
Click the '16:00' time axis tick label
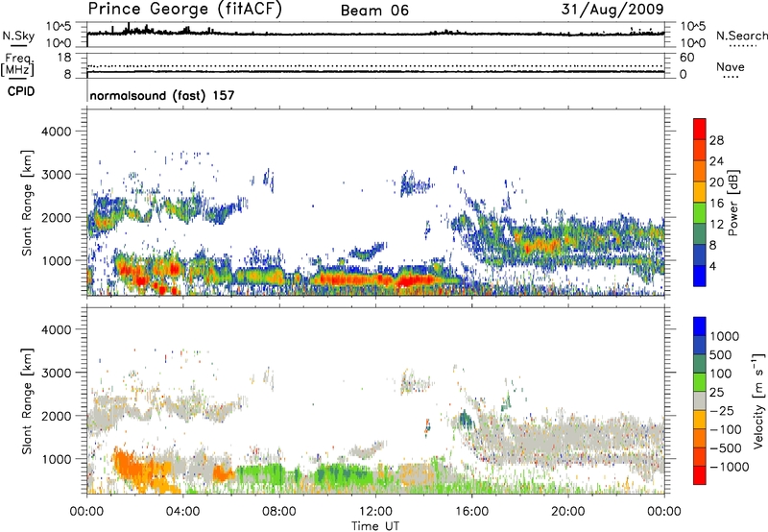coord(471,512)
